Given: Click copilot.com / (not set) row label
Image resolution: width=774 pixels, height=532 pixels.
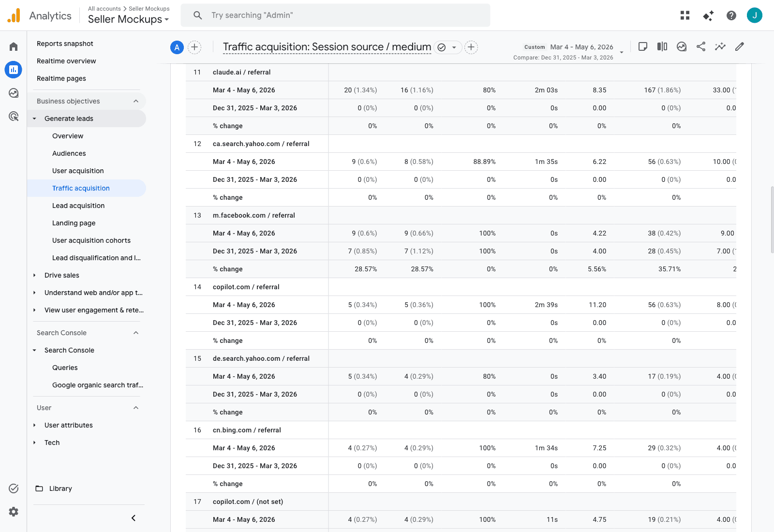Looking at the screenshot, I should [x=248, y=502].
